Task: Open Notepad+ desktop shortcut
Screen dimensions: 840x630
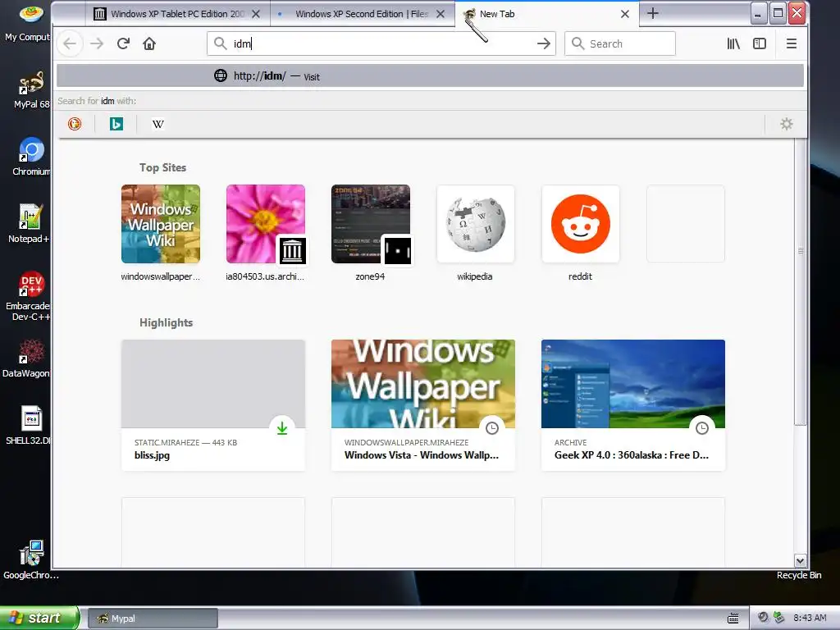Action: coord(30,224)
